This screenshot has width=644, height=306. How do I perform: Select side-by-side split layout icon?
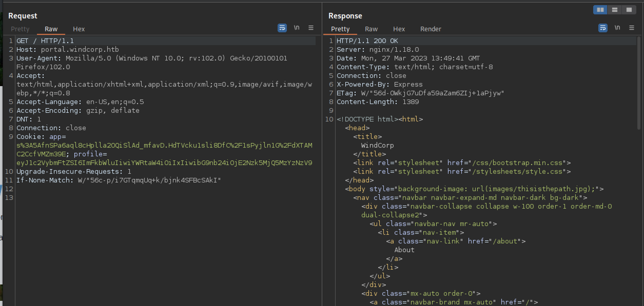pyautogui.click(x=600, y=10)
